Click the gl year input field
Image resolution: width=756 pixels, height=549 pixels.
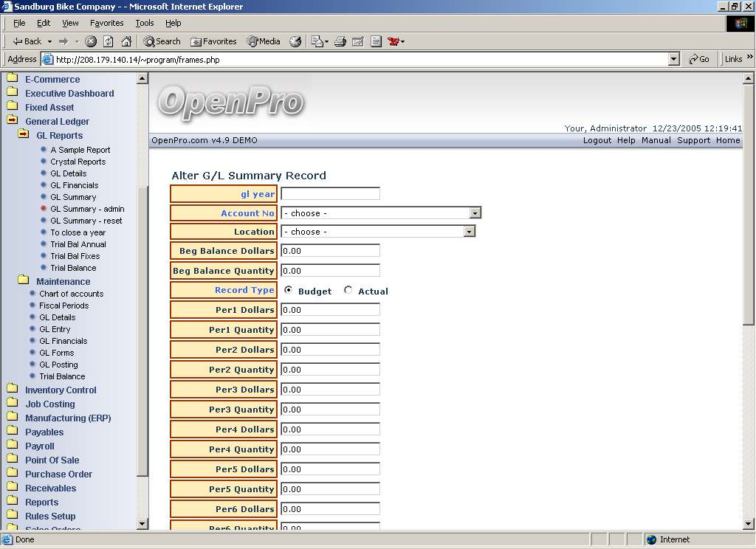pyautogui.click(x=330, y=194)
